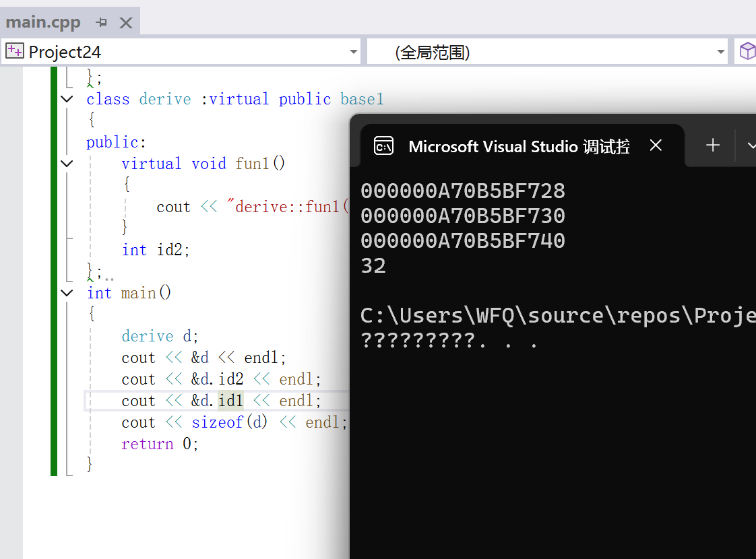The image size is (756, 559).
Task: Open the Project24 project dropdown
Action: pos(354,52)
